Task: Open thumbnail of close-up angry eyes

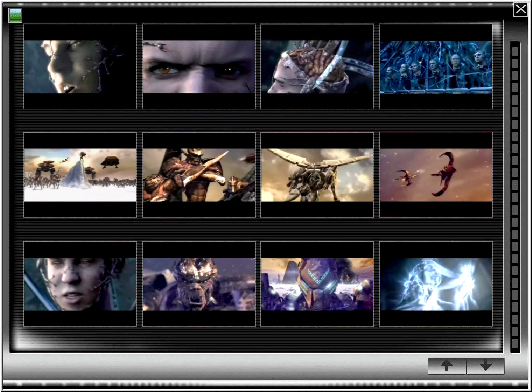Action: [199, 66]
